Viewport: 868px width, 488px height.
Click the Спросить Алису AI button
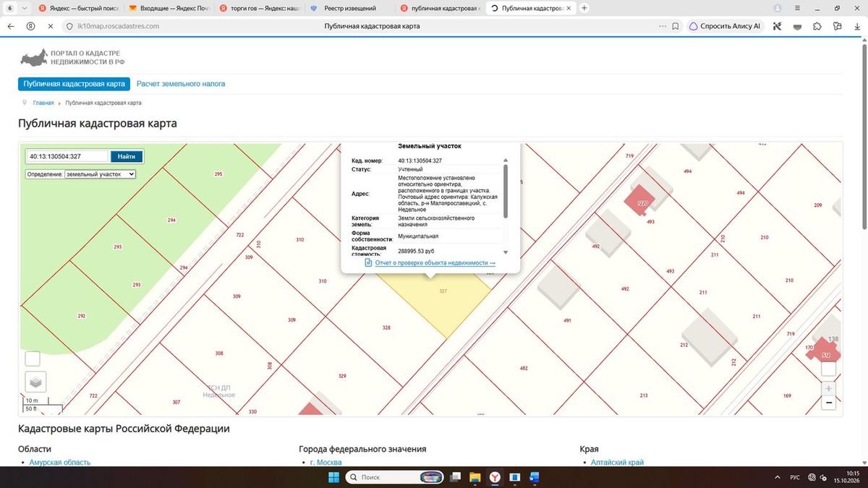(x=725, y=26)
